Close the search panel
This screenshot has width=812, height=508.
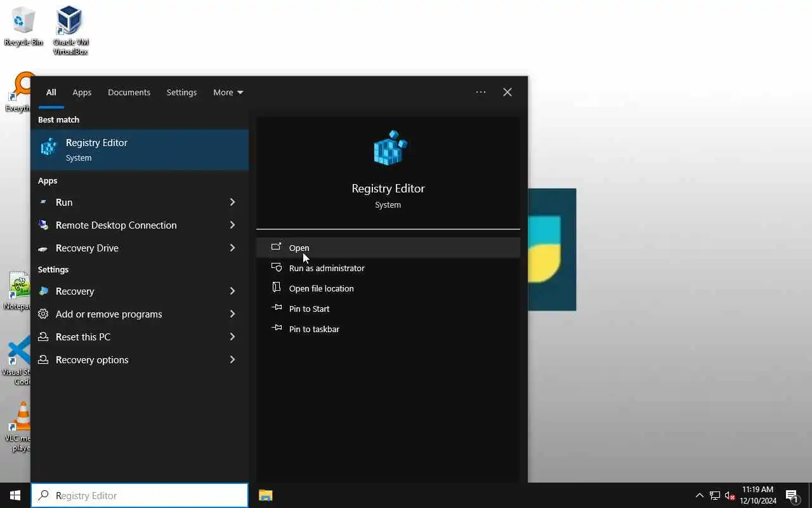pos(507,92)
